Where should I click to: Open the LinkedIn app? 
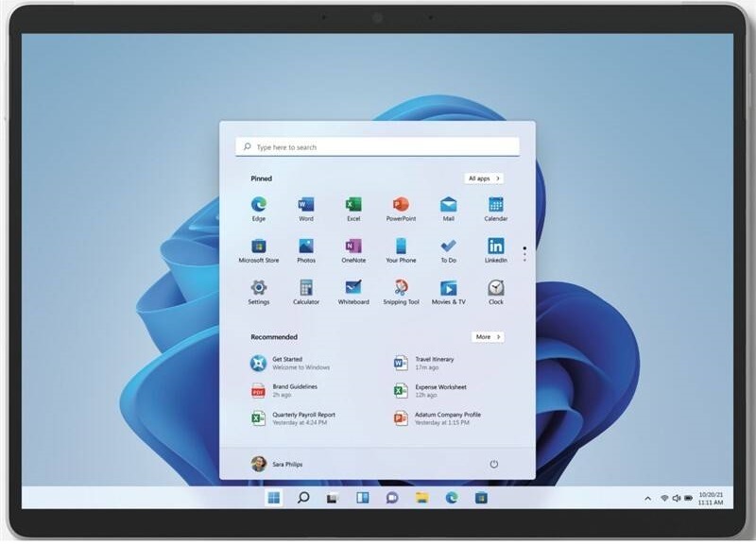coord(495,250)
